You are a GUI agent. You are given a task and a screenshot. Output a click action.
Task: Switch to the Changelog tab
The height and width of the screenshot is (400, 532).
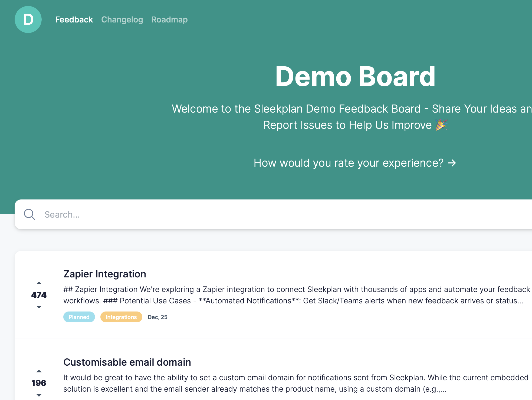(x=122, y=19)
